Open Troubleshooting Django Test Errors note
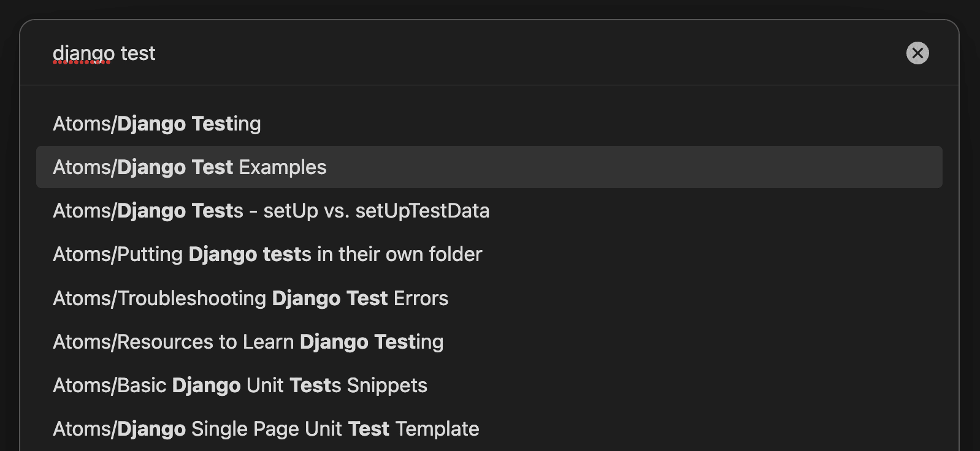 [x=250, y=298]
